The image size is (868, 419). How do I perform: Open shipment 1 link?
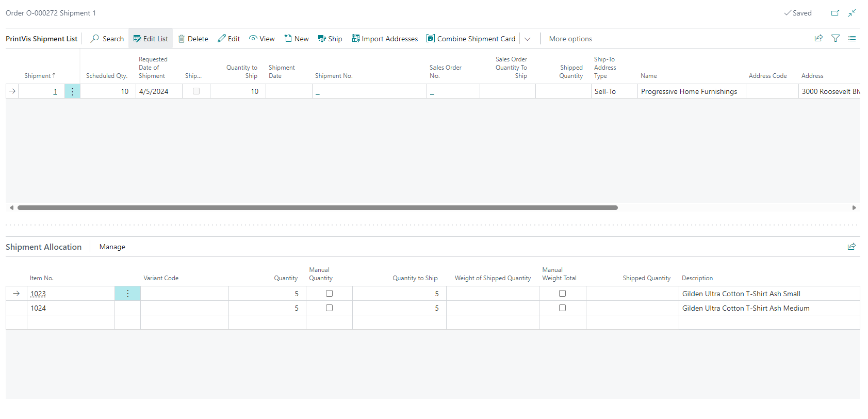55,91
